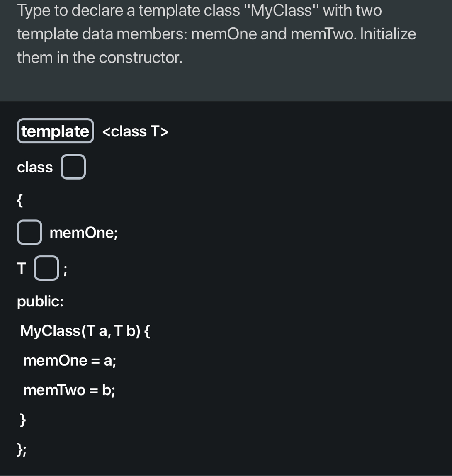Click the 'memTwo = b;' statement
Screen dimensions: 452x476
[x=69, y=390]
